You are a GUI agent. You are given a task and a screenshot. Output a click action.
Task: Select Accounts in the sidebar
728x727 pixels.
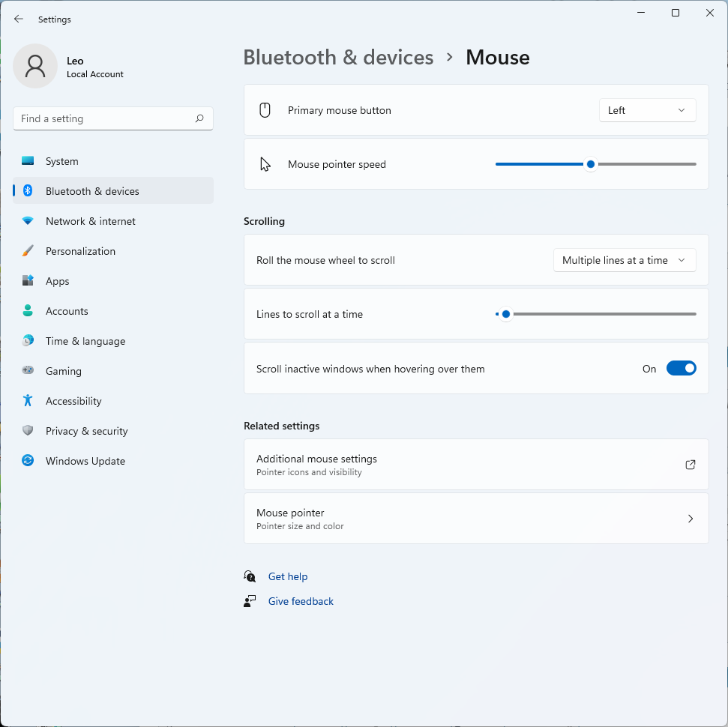(113, 311)
